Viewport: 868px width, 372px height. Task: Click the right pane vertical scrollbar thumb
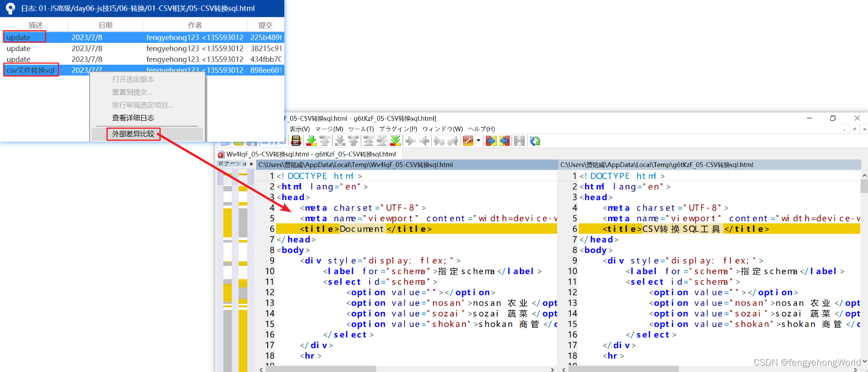[864, 186]
